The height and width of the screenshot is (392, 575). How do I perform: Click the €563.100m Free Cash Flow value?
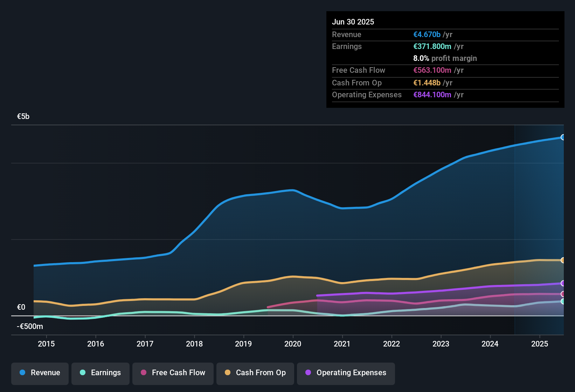tap(432, 70)
